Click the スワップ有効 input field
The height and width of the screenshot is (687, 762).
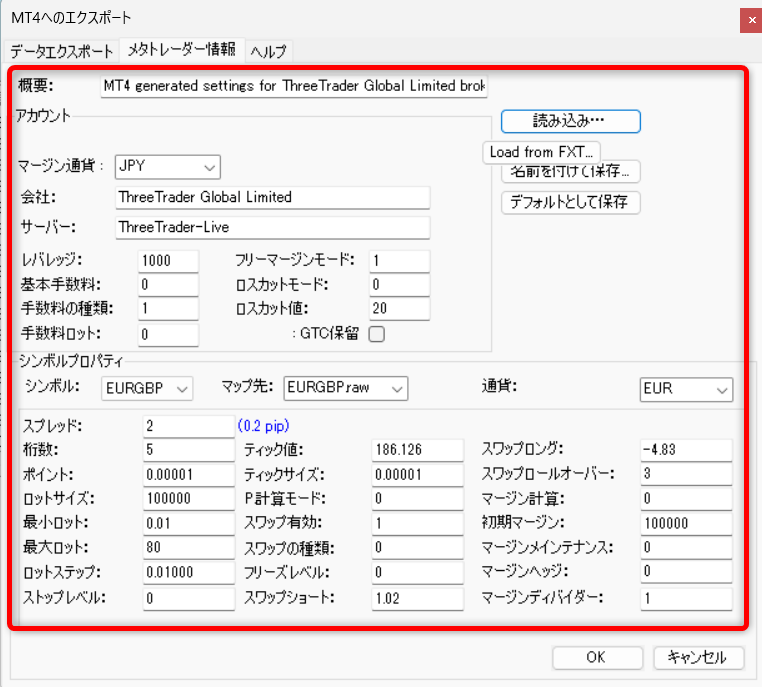click(x=418, y=523)
